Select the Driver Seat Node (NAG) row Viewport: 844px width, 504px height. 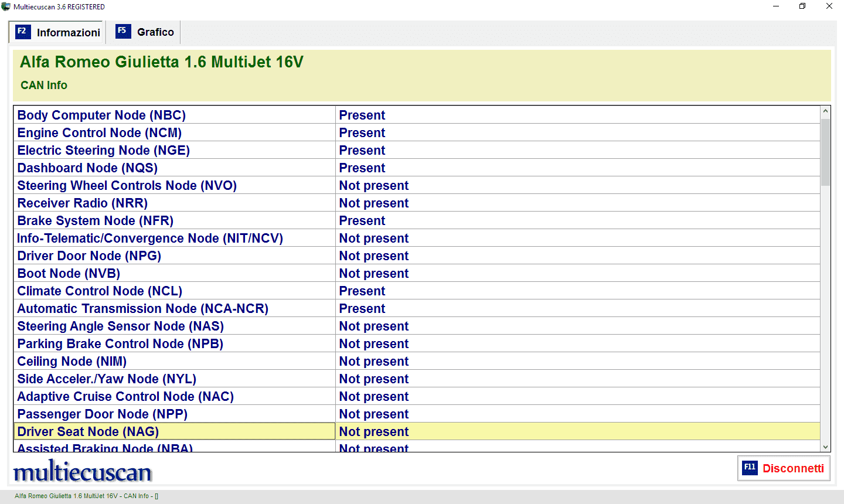pos(416,431)
